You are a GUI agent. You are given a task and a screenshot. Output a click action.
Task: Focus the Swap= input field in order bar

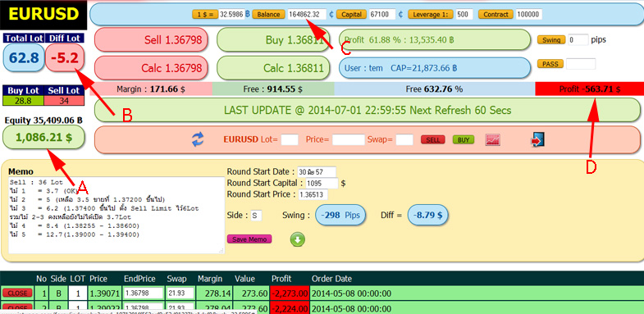[x=404, y=140]
